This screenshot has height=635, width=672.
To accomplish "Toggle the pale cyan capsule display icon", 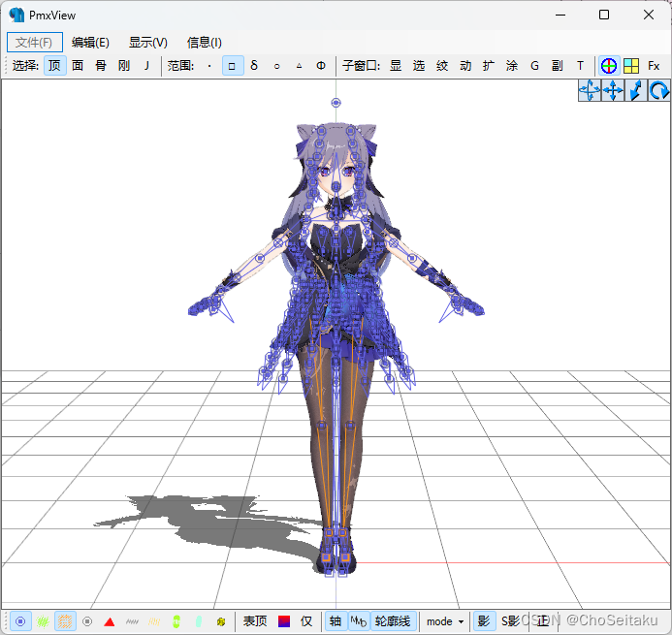I will pos(199,621).
